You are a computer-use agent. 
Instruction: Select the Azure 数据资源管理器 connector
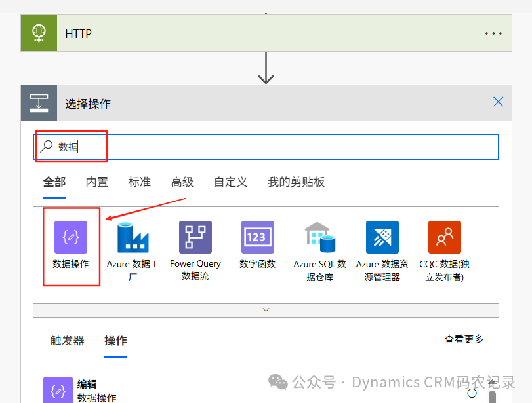(382, 237)
